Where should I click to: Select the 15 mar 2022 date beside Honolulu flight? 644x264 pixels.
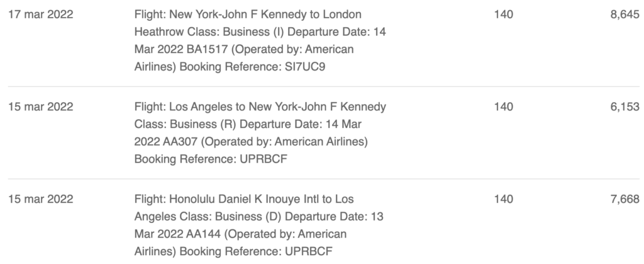click(x=41, y=199)
